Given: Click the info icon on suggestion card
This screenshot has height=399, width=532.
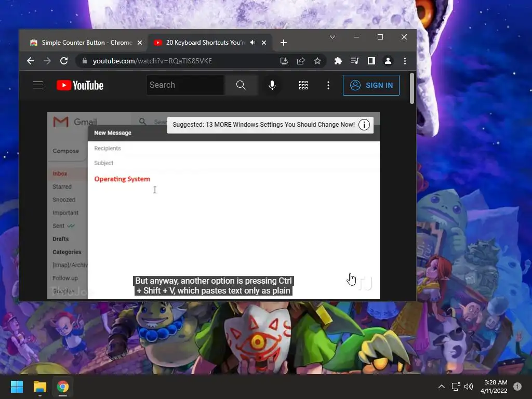Looking at the screenshot, I should pyautogui.click(x=364, y=125).
